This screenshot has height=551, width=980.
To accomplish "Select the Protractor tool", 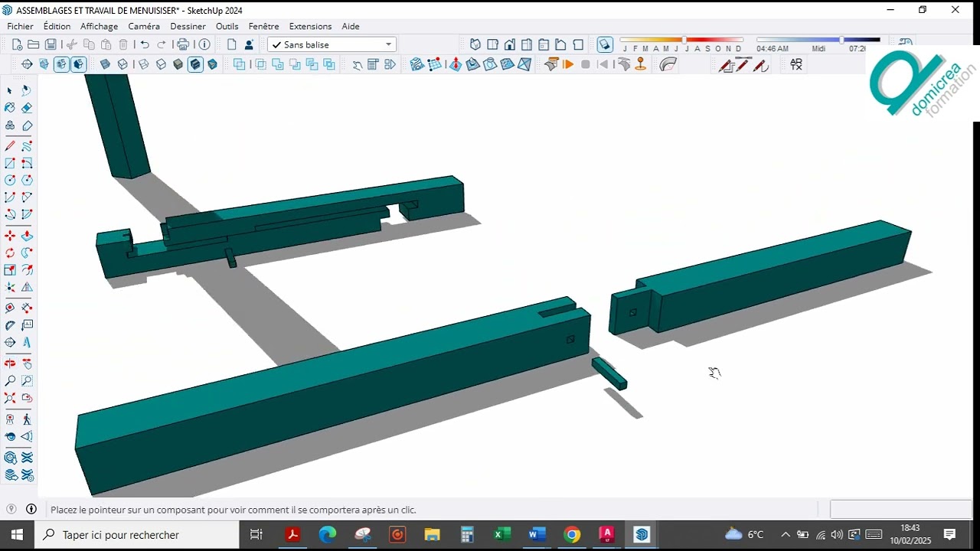I will click(x=10, y=325).
